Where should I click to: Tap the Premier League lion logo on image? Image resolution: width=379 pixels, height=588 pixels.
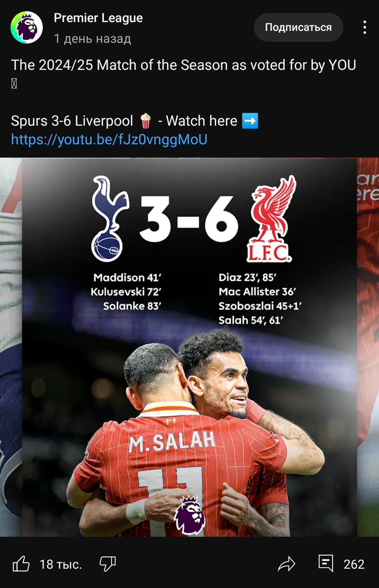pos(190,515)
